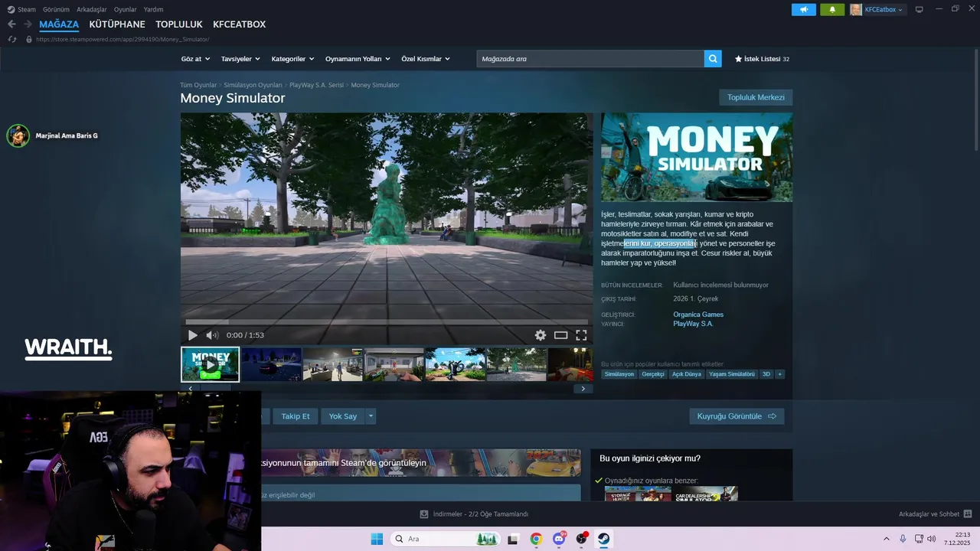Click in the Mağazada ara search field
The width and height of the screenshot is (980, 551).
coord(590,59)
